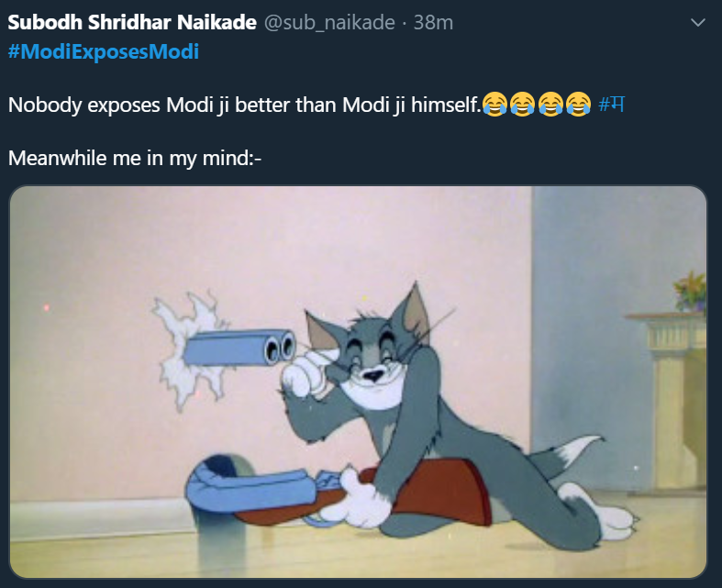Open the Tom cat meme image
Screen dimensions: 722x588
(x=358, y=382)
